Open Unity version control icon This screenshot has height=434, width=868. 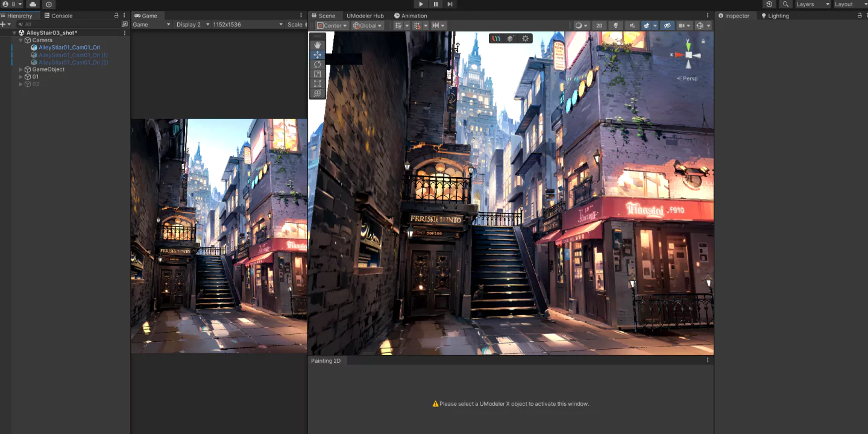coord(49,4)
